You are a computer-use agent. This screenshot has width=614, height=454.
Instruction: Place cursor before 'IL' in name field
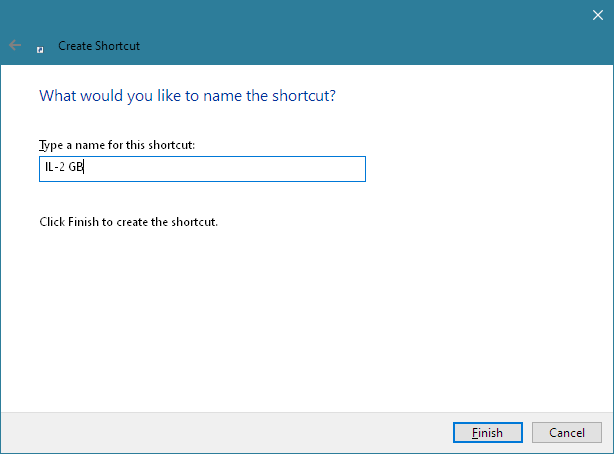point(42,169)
